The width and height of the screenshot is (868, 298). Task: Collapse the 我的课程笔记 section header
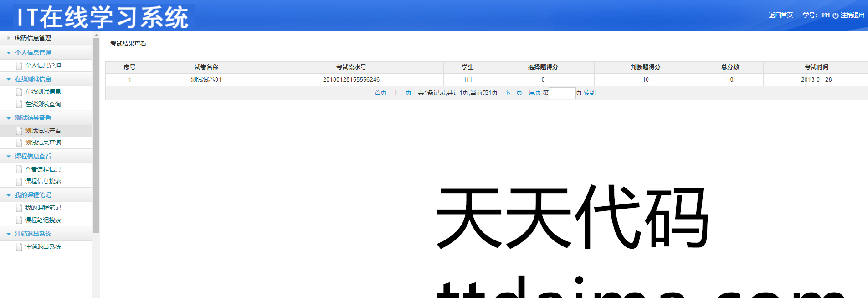33,195
